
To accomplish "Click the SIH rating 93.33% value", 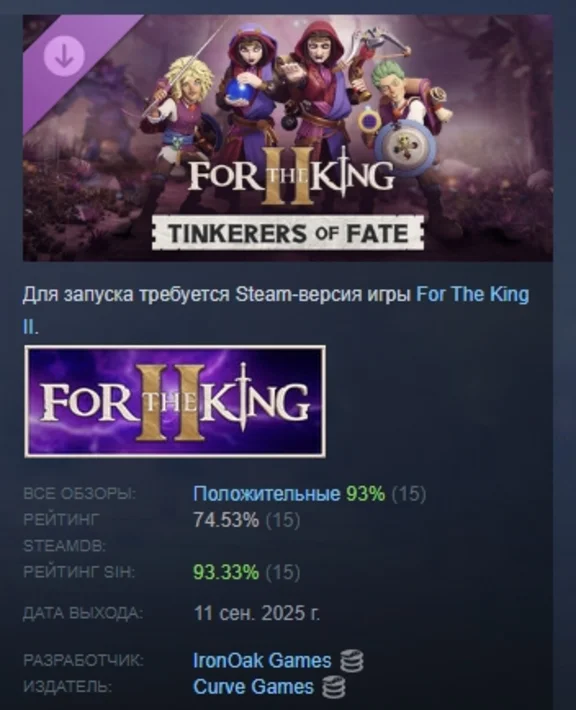I will tap(226, 572).
